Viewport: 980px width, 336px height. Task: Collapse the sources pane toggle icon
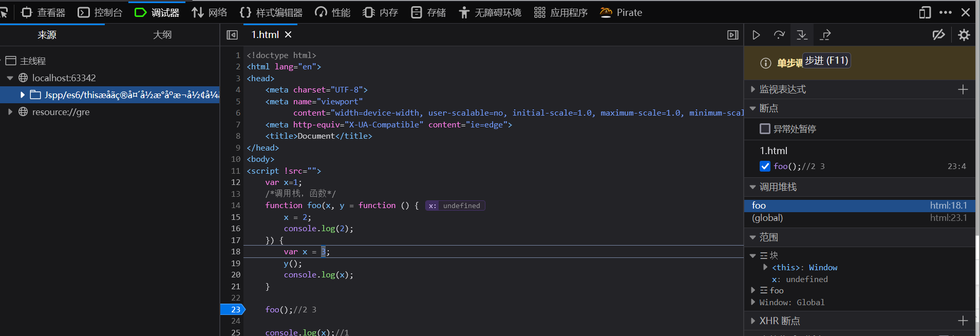(x=232, y=35)
